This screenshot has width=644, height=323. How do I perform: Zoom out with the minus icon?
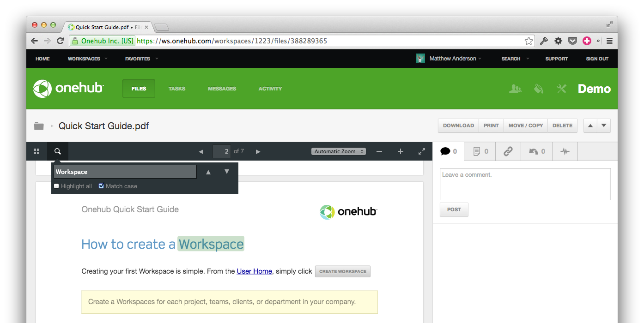(379, 151)
